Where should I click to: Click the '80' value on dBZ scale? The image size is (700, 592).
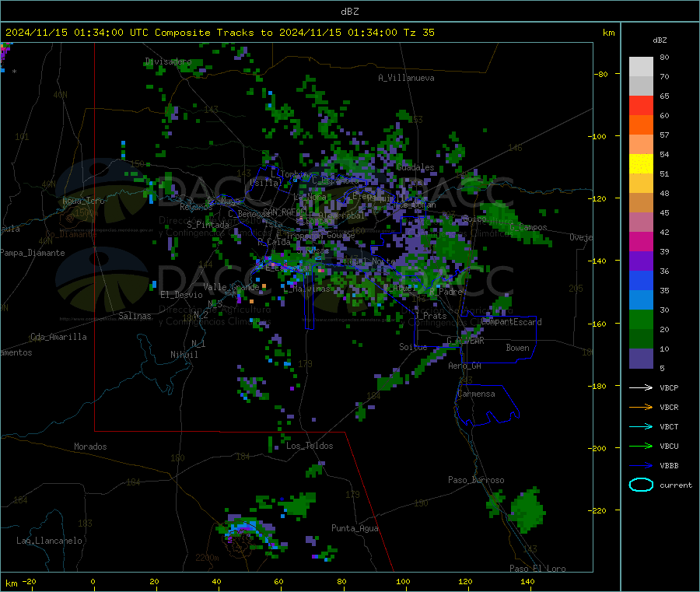point(664,57)
